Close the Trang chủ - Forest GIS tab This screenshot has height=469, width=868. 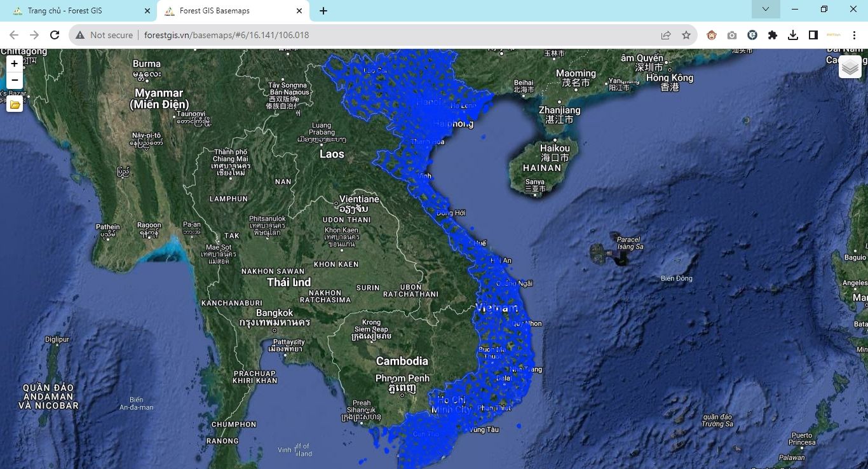(147, 11)
